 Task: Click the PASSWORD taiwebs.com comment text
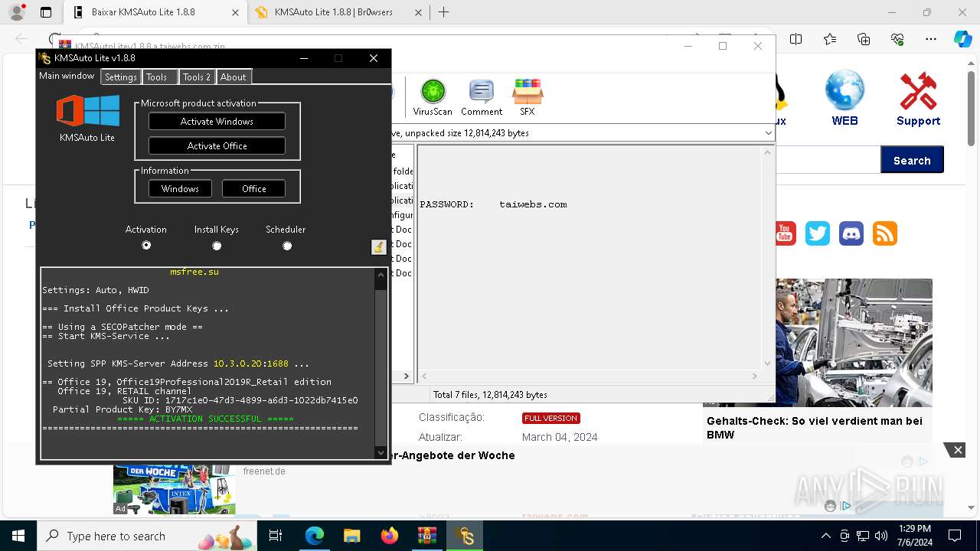tap(494, 204)
